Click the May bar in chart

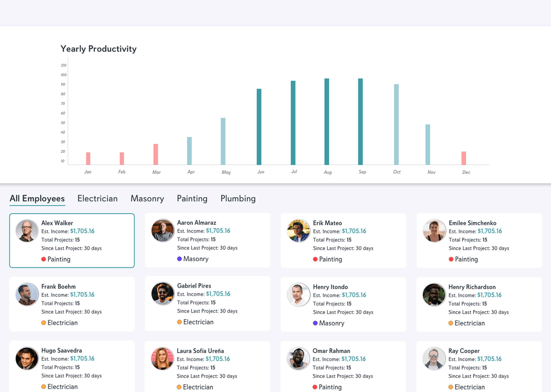(x=223, y=141)
